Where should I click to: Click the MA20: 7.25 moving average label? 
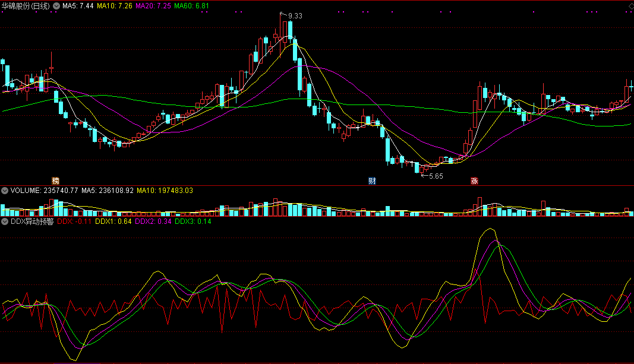click(x=153, y=6)
